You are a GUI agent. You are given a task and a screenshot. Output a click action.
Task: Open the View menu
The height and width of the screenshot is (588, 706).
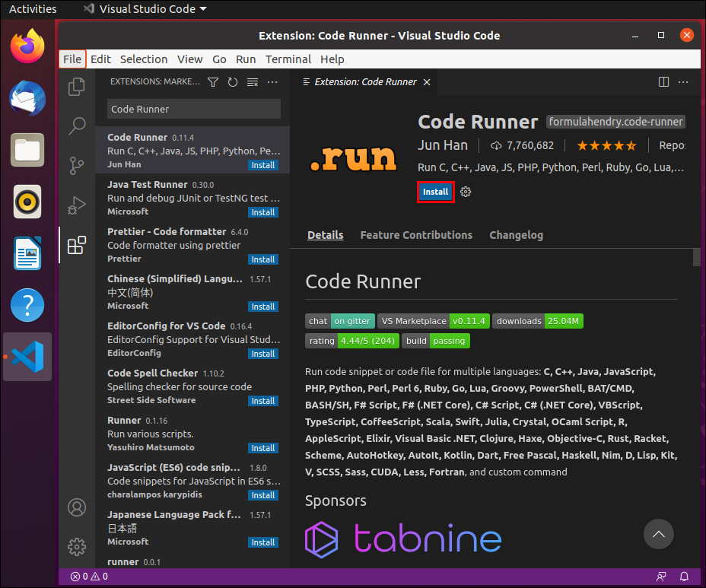pyautogui.click(x=189, y=59)
